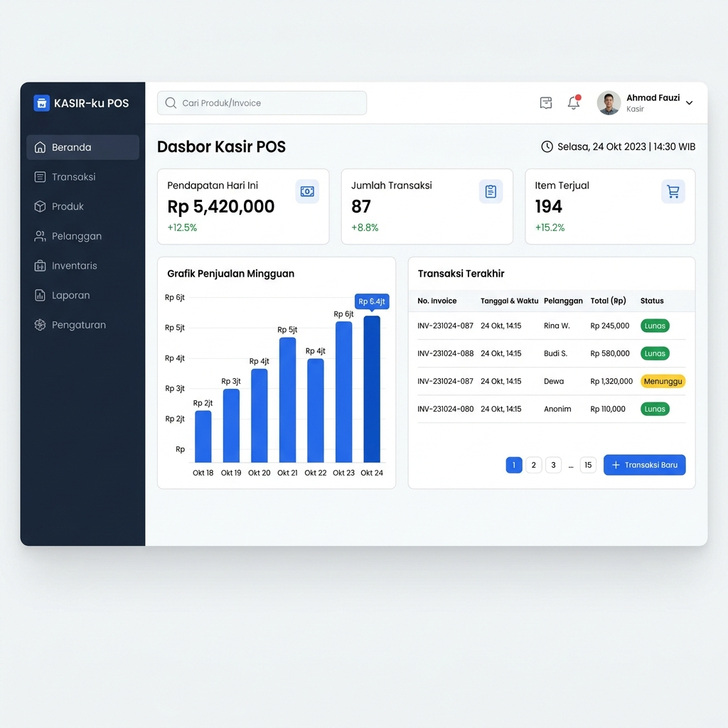Open the Pelanggan sidebar menu
Image resolution: width=728 pixels, height=728 pixels.
point(82,236)
